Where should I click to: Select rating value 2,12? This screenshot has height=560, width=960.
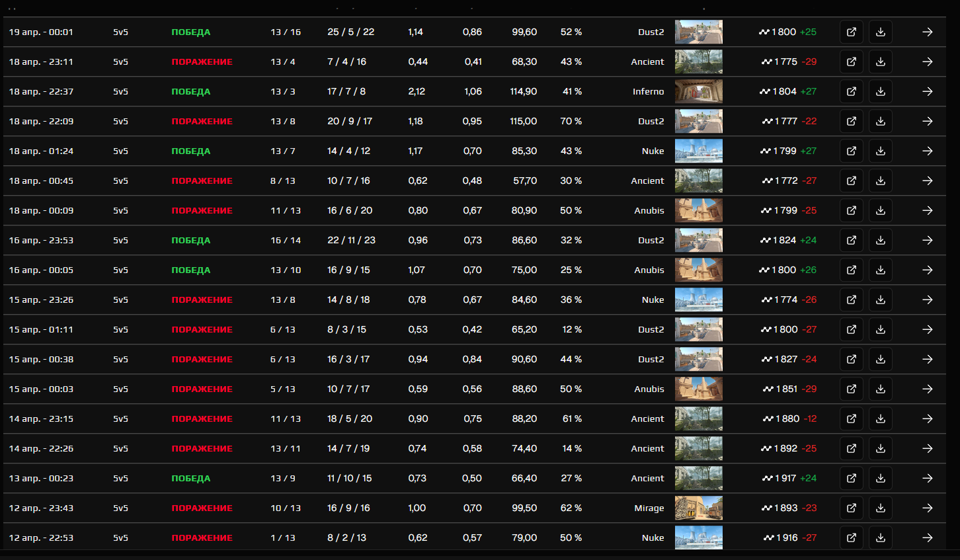417,91
